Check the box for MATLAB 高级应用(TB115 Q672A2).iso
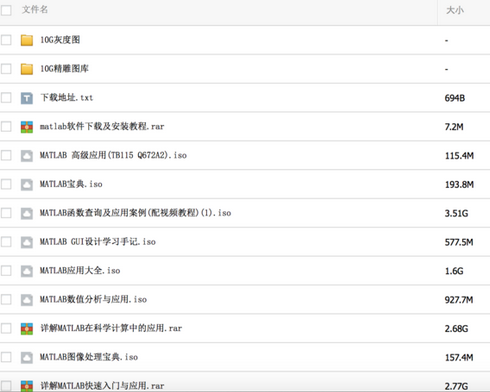The width and height of the screenshot is (490, 392). pos(6,155)
